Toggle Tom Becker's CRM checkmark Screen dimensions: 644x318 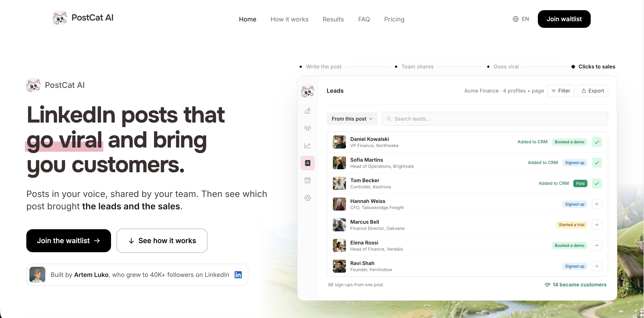(x=597, y=184)
